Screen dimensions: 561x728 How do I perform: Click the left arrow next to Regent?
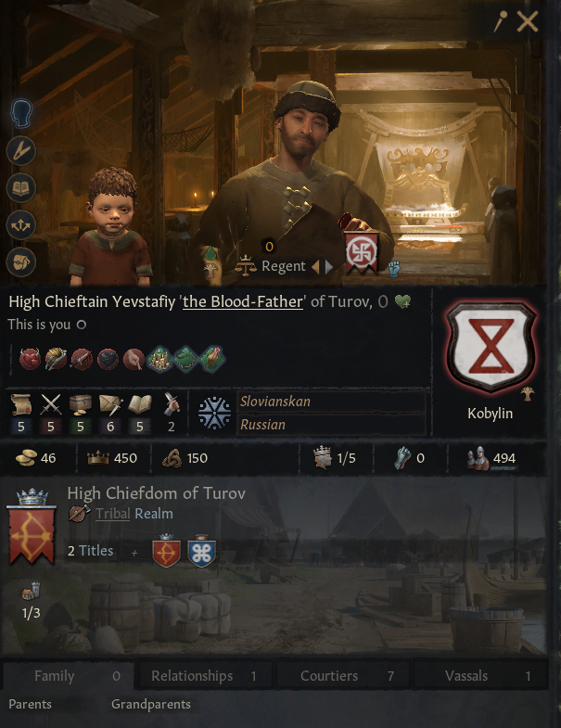[316, 266]
